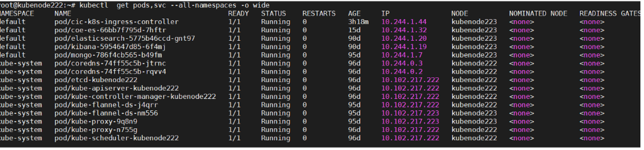
Task: Click IP address 10.244.1.44
Action: tap(404, 22)
